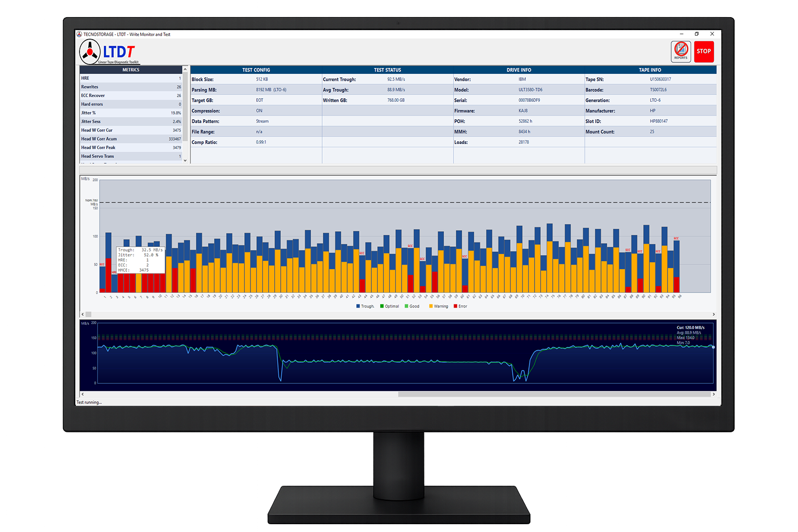The height and width of the screenshot is (532, 798).
Task: Click bar chart scroll-left arrow
Action: click(83, 314)
